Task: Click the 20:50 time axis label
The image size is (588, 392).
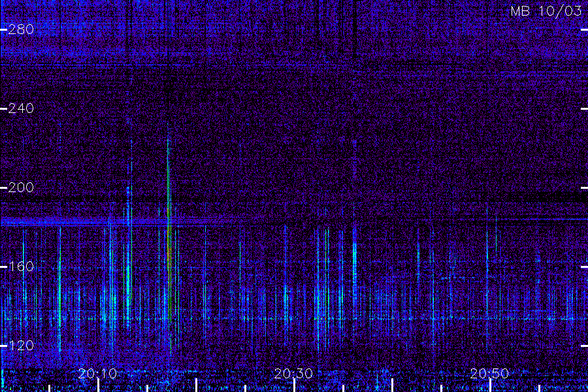Action: 489,374
